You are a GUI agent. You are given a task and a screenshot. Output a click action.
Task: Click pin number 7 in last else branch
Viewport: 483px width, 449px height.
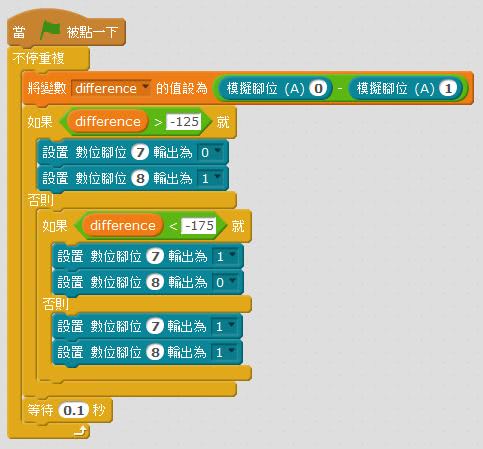point(155,327)
